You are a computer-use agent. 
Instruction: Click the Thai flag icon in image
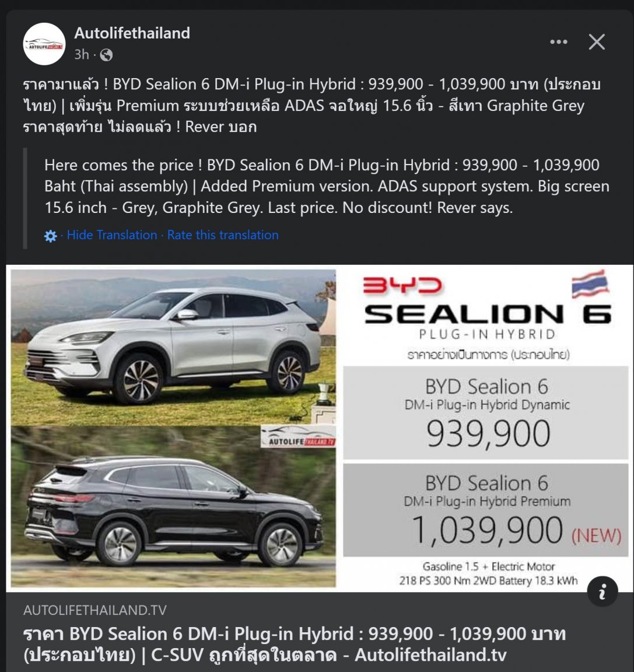pyautogui.click(x=590, y=284)
